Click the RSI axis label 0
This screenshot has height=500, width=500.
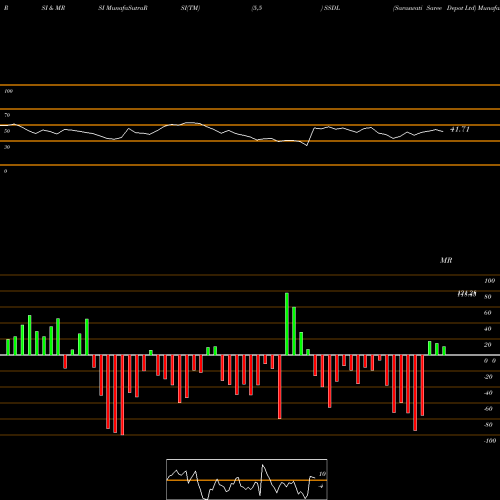(x=5, y=171)
